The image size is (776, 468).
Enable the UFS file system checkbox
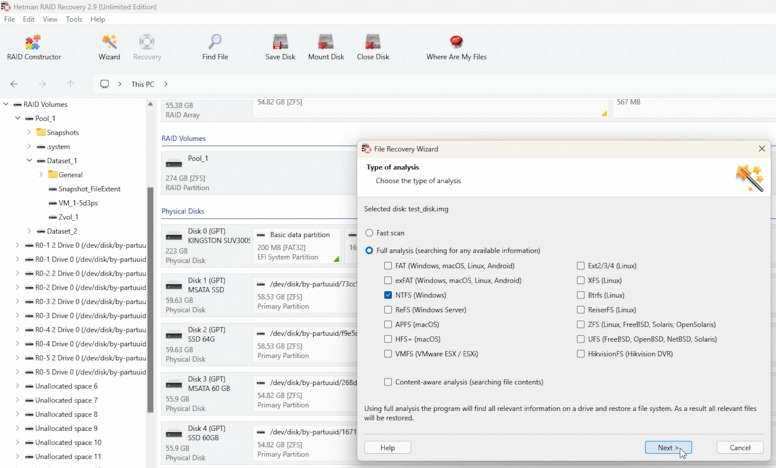[581, 339]
